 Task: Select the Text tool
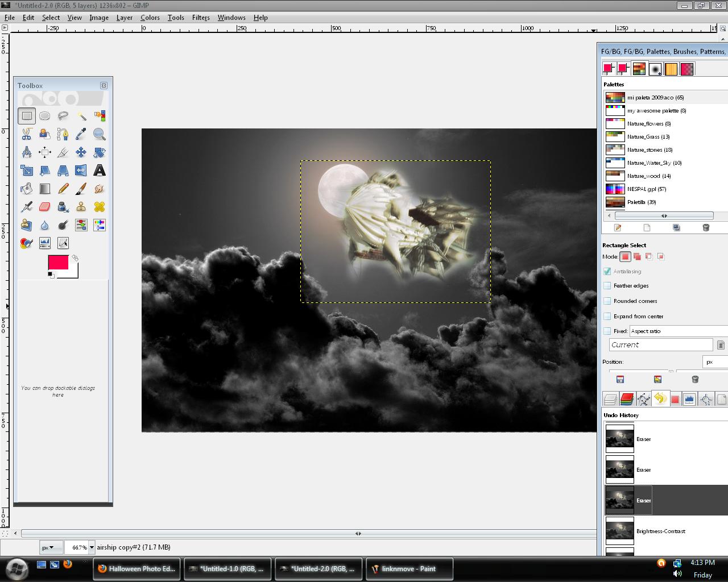point(100,171)
